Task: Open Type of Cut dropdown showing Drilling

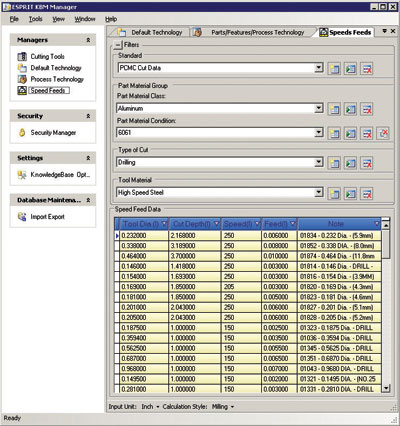Action: coord(319,162)
